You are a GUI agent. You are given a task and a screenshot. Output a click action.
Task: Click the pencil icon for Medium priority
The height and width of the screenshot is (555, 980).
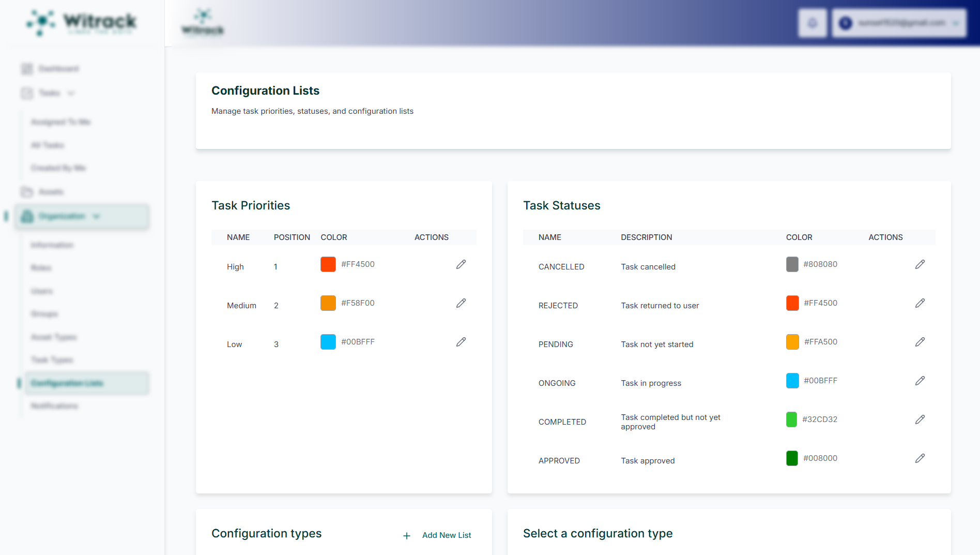click(461, 303)
